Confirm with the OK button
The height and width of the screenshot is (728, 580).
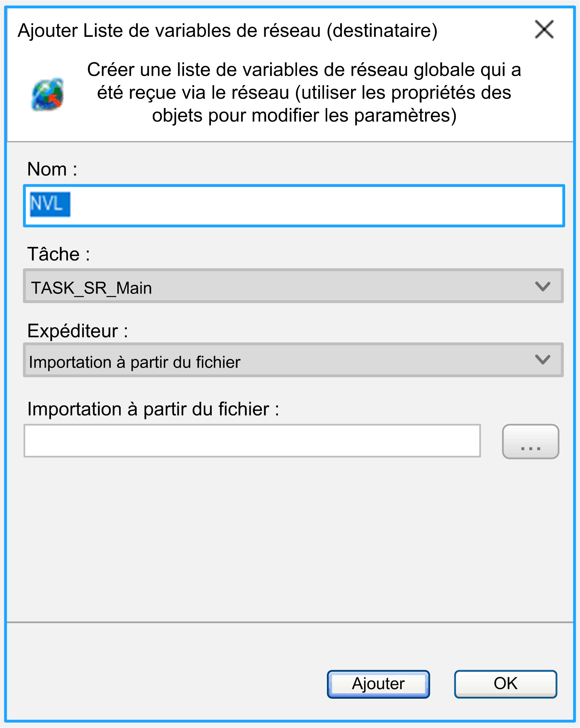(x=505, y=684)
